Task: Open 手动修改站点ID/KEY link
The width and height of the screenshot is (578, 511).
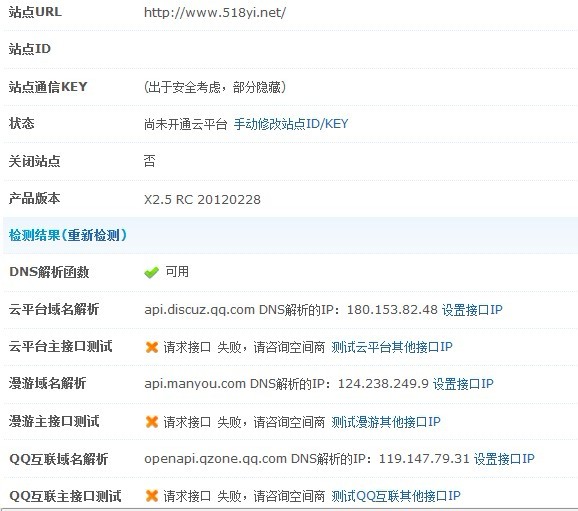Action: click(x=291, y=124)
